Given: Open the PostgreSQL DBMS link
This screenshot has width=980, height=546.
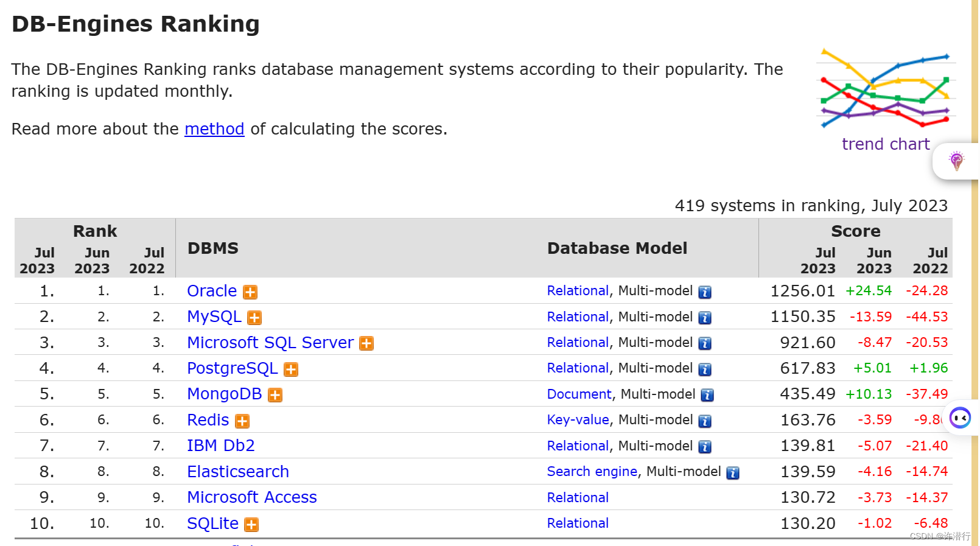Looking at the screenshot, I should (233, 368).
